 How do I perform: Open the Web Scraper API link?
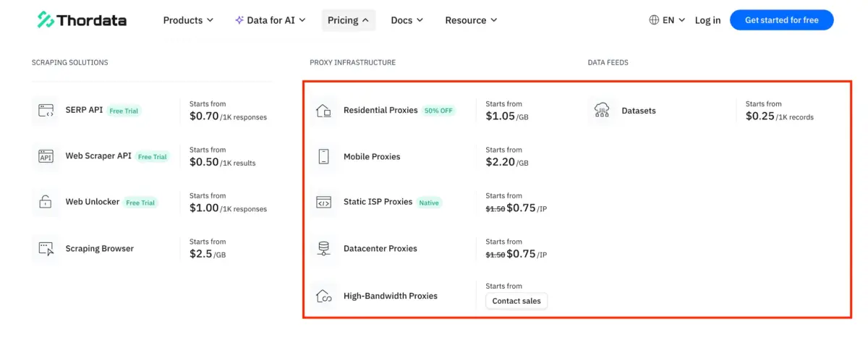click(98, 156)
